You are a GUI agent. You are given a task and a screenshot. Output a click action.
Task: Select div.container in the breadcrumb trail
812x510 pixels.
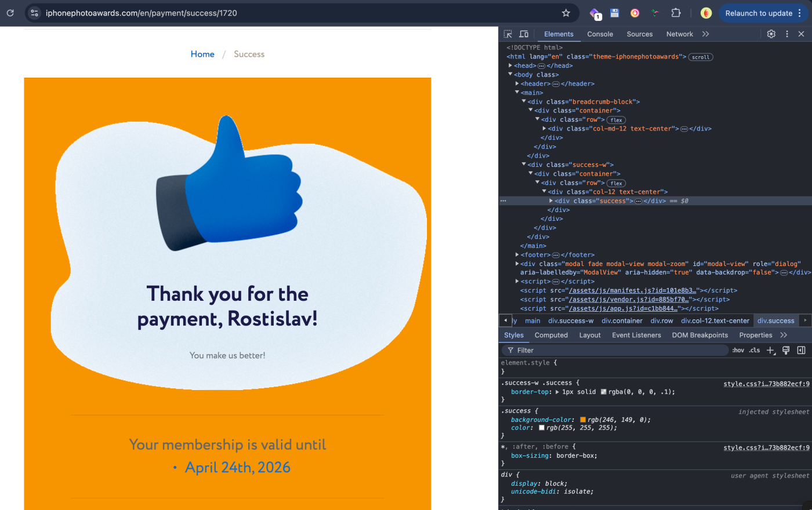(622, 320)
